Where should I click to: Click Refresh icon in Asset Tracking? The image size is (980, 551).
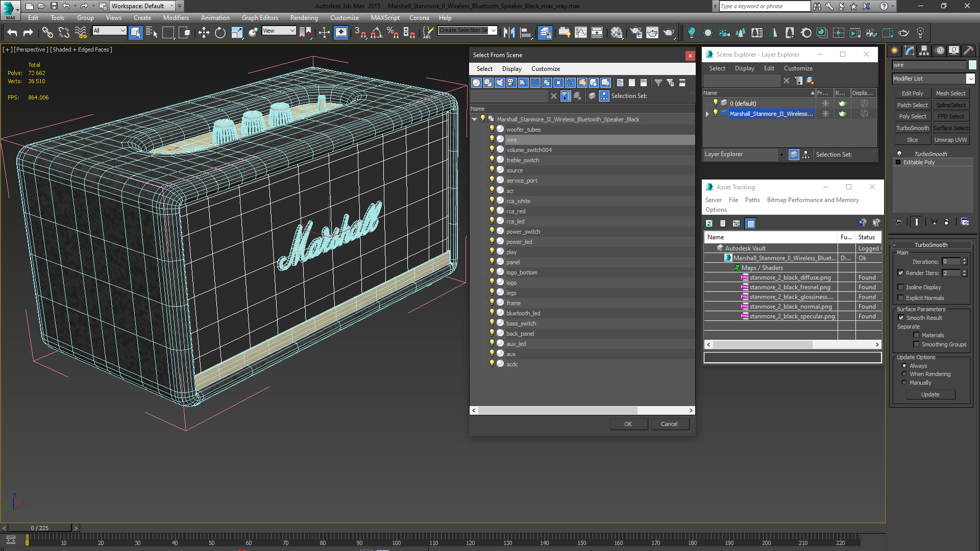[x=709, y=223]
